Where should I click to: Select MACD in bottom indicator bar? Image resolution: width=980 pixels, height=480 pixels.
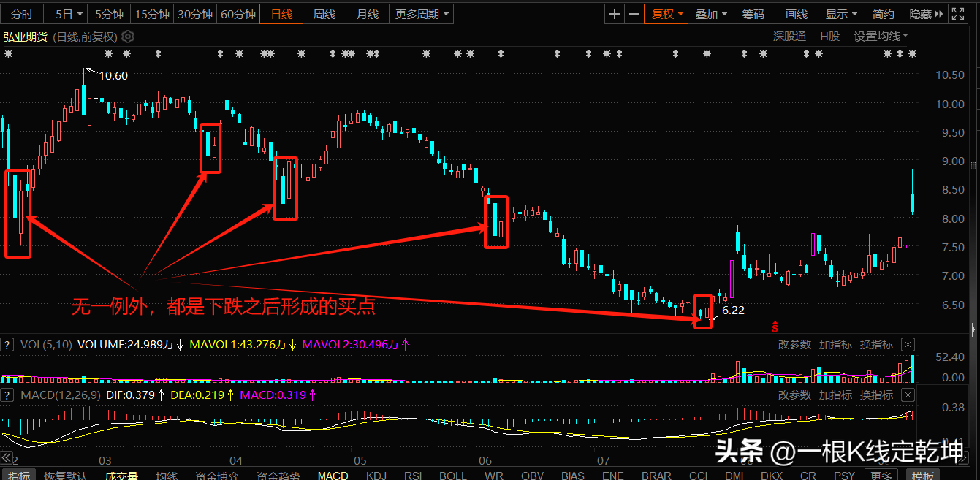click(333, 475)
